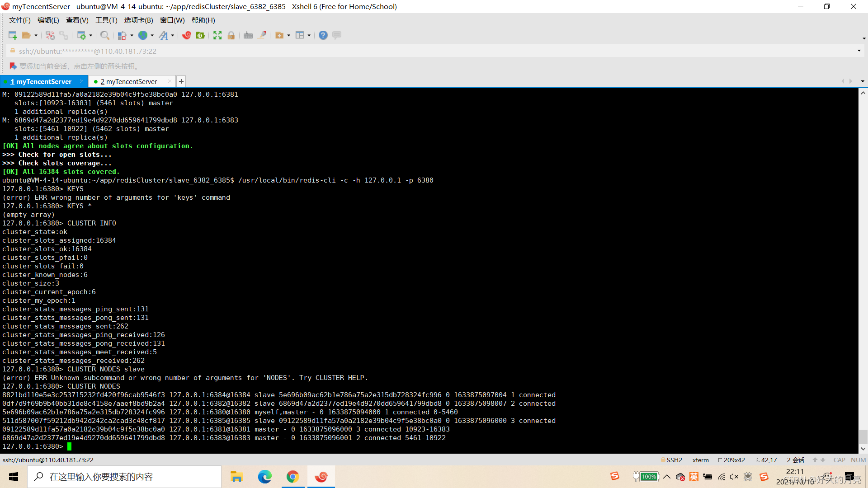Open the 文件(F) menu
Image resolution: width=868 pixels, height=488 pixels.
(20, 20)
